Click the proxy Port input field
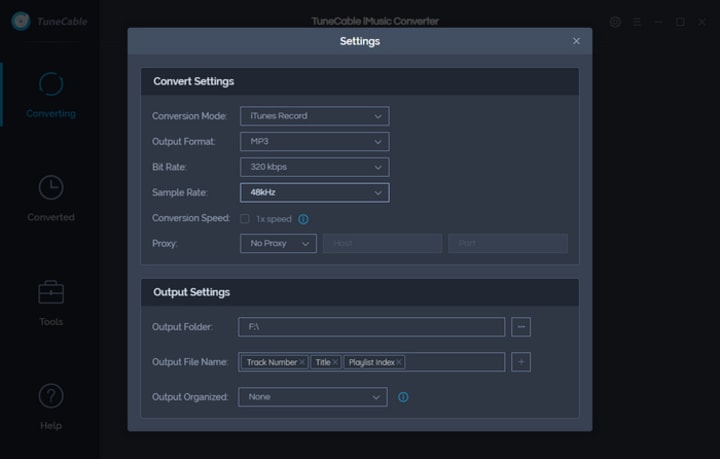 pos(508,243)
